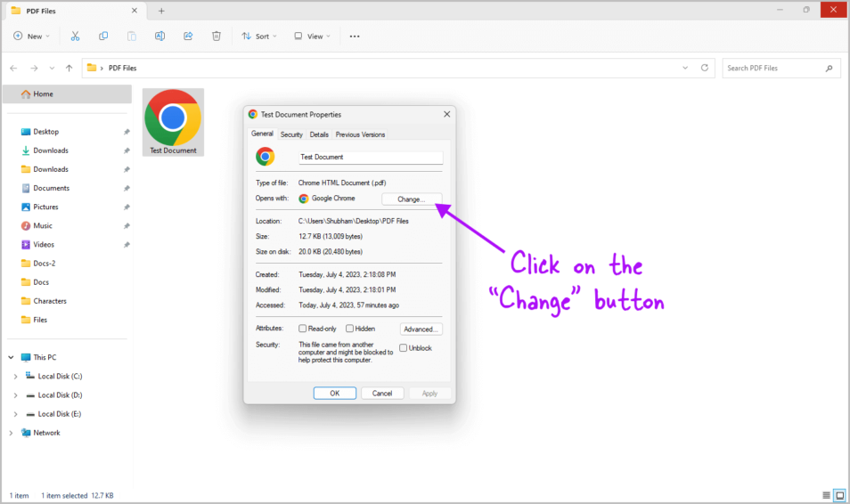Select the Test Document file thumbnail

(x=173, y=123)
